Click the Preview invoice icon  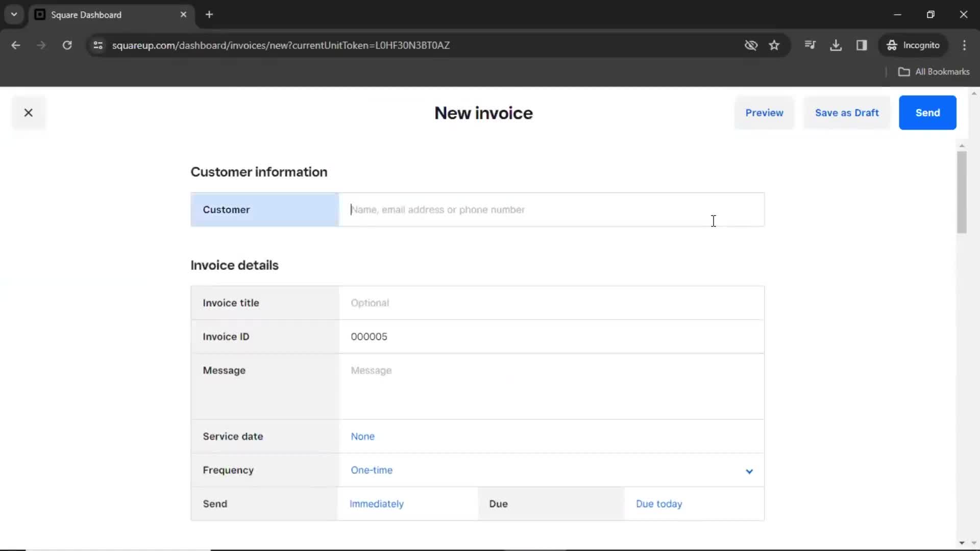pos(764,113)
